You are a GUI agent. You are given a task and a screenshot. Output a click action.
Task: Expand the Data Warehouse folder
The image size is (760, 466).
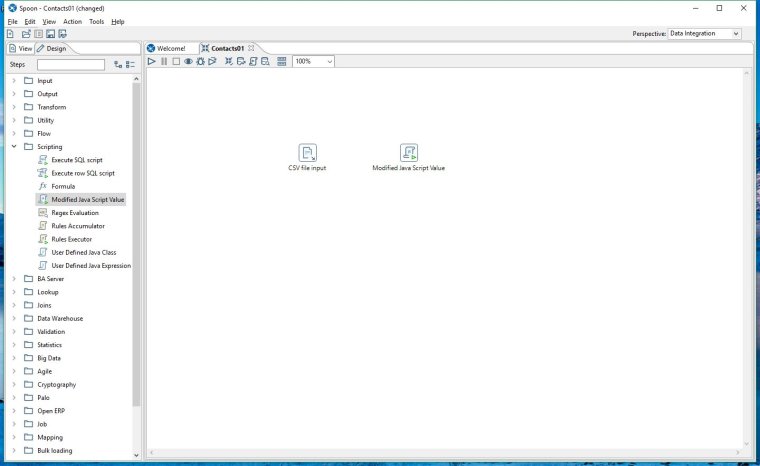(x=14, y=319)
